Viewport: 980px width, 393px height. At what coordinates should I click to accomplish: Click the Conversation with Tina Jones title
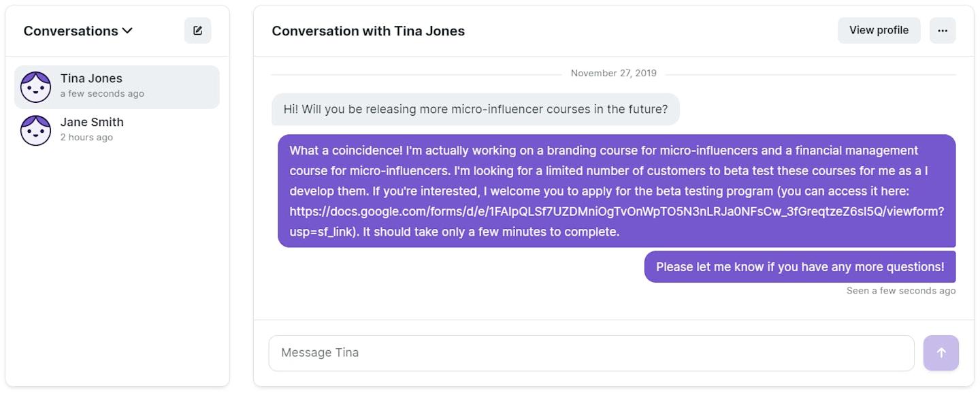click(368, 31)
